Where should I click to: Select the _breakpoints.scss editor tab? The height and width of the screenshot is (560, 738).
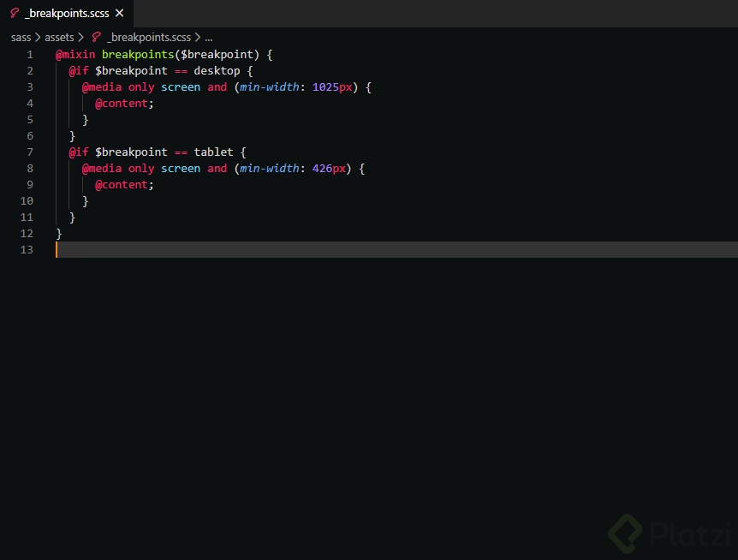tap(67, 13)
